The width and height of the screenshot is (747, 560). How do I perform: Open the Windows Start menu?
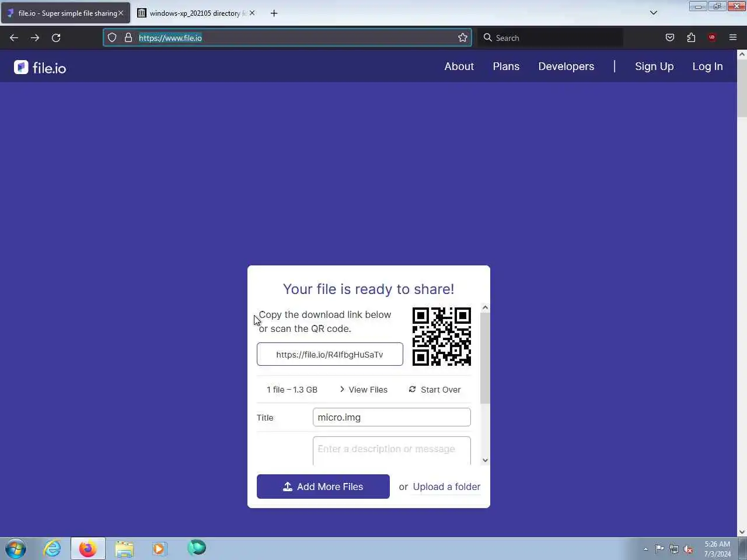click(x=16, y=549)
